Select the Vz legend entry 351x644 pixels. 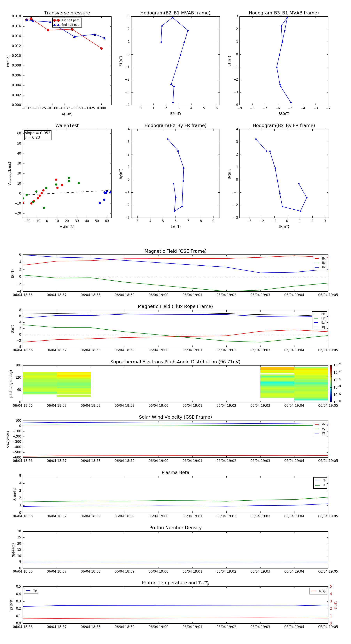tap(320, 433)
